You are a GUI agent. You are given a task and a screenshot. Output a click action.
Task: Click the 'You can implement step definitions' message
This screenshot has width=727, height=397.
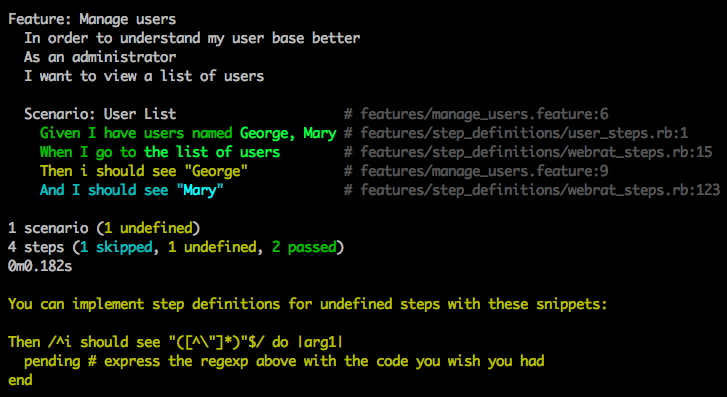click(x=308, y=305)
